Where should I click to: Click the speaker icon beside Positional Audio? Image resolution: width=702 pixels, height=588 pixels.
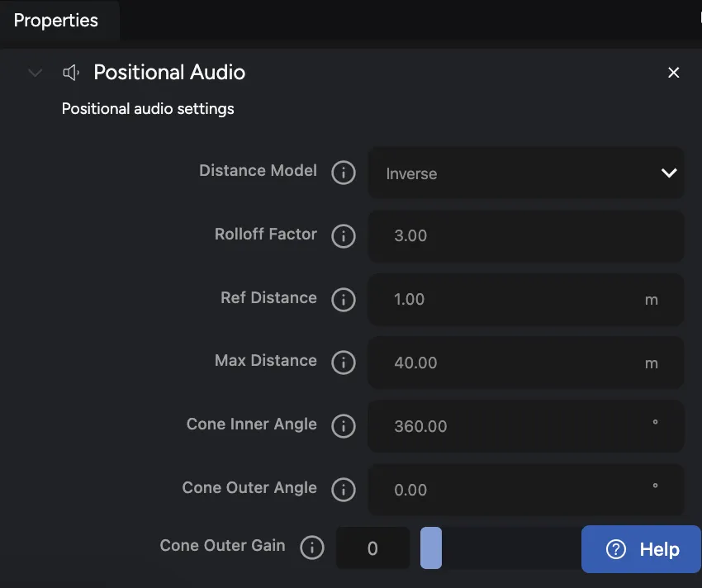coord(72,73)
